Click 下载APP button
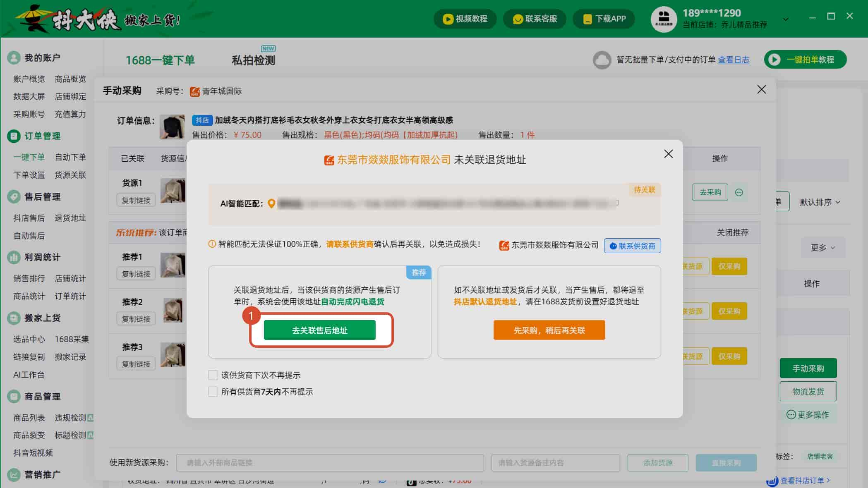This screenshot has width=868, height=488. pos(604,19)
